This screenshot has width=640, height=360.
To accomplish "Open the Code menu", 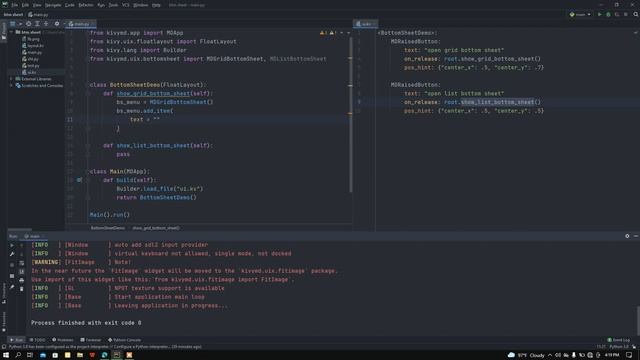I will click(x=70, y=5).
